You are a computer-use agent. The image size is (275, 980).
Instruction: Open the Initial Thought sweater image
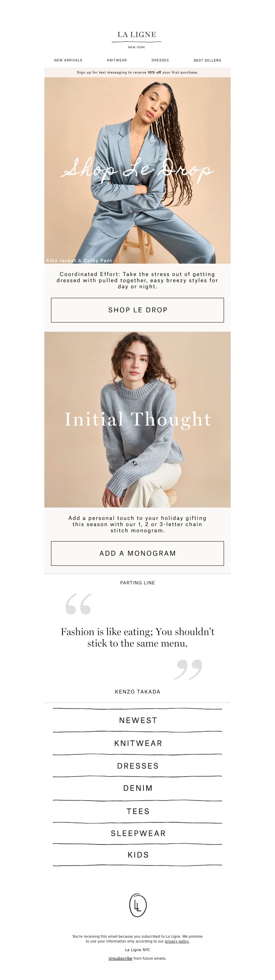(x=137, y=419)
